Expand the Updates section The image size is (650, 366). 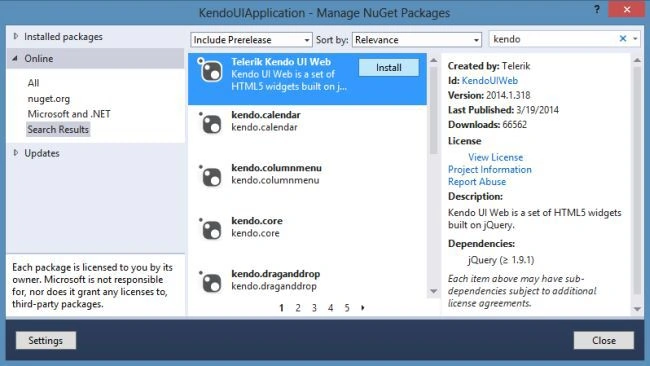click(16, 153)
